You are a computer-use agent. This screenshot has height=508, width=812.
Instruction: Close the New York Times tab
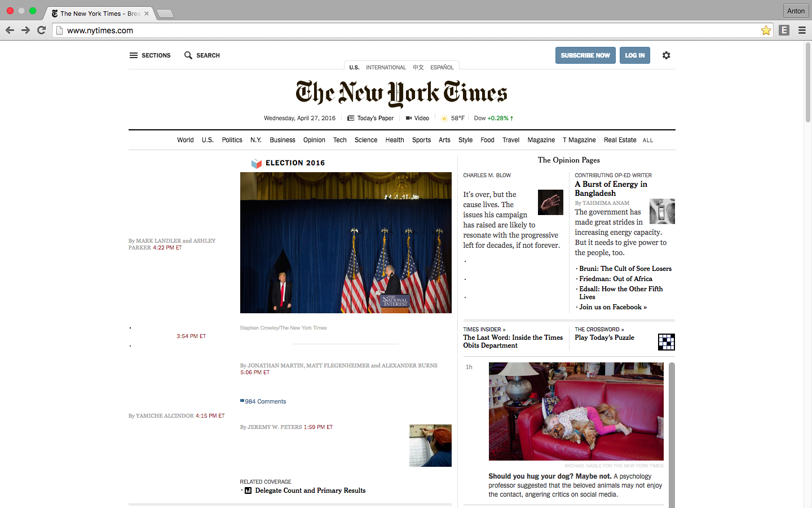[146, 14]
